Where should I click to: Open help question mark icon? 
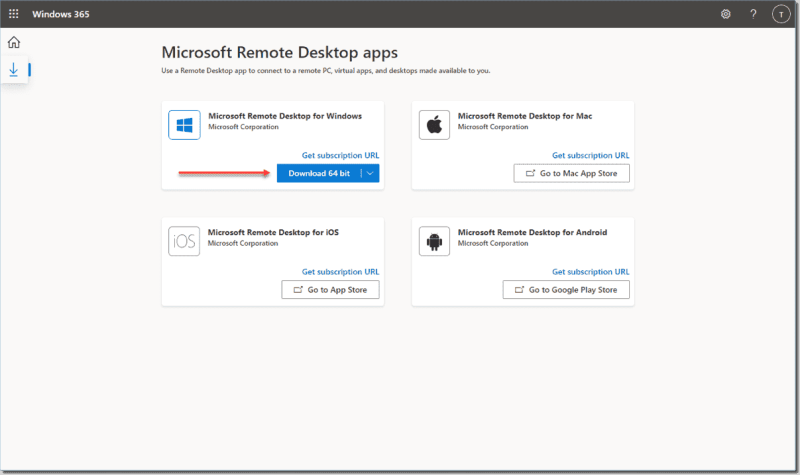tap(753, 14)
